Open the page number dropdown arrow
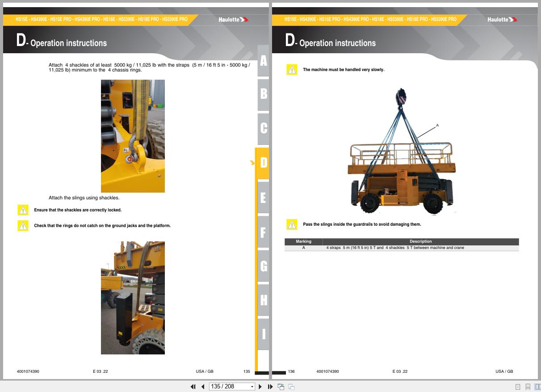Screen dimensions: 541x392 [252, 387]
